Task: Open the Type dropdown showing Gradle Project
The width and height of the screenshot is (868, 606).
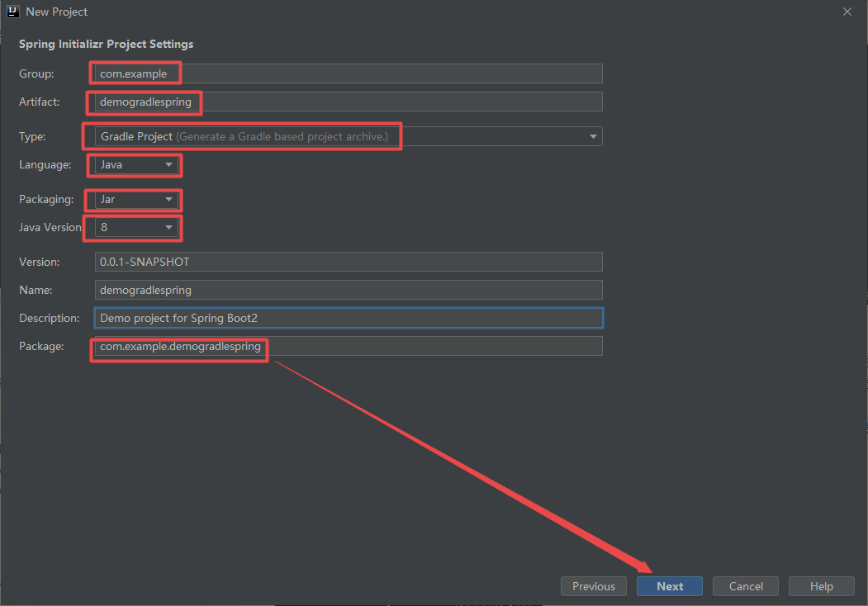Action: (349, 136)
